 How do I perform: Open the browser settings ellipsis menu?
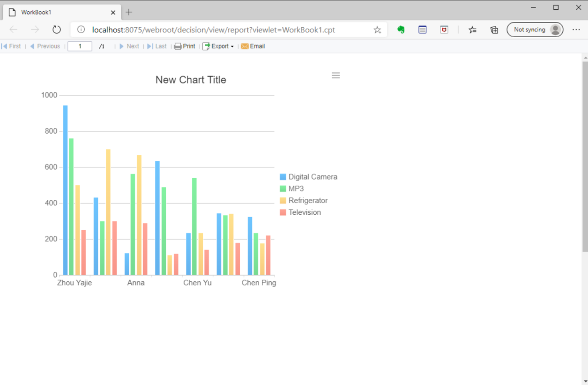(x=576, y=29)
